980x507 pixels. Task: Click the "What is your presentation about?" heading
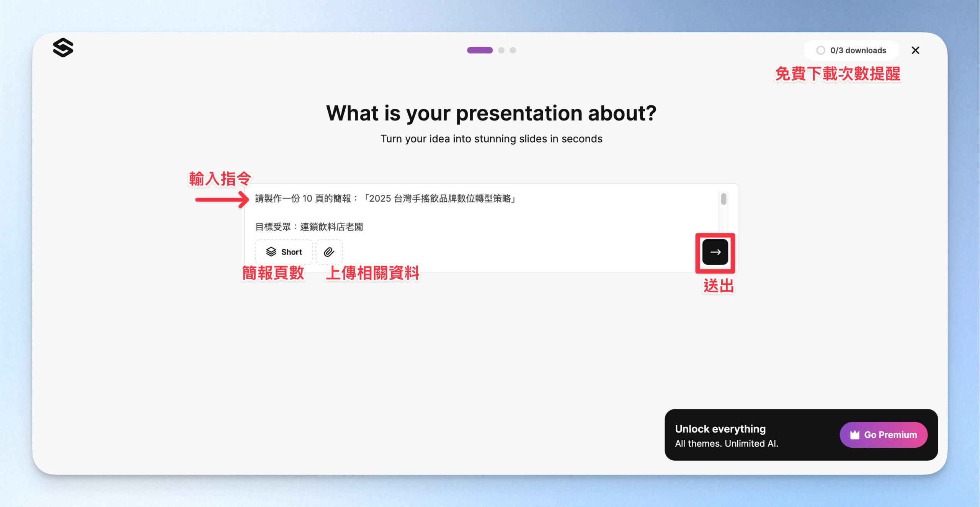coord(491,113)
